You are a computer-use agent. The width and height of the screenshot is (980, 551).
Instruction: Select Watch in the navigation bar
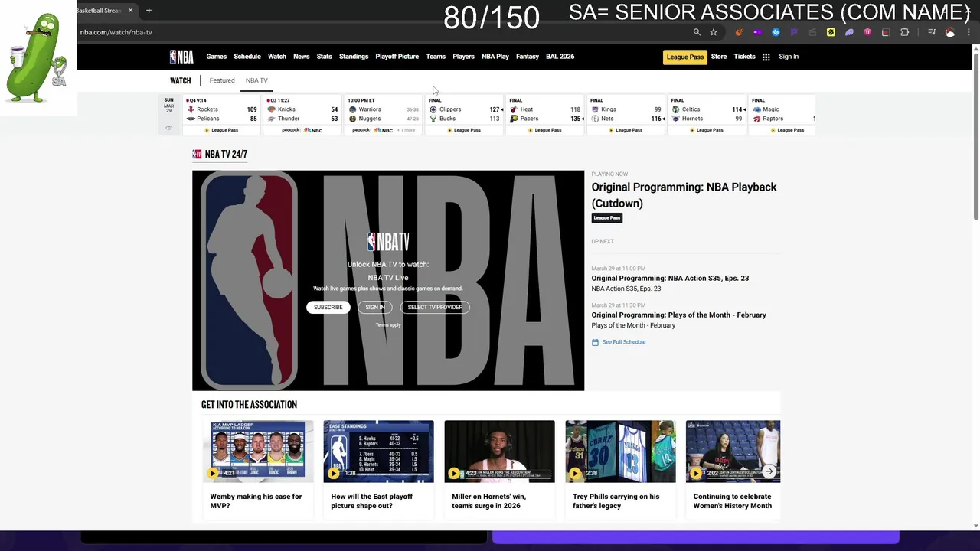277,57
